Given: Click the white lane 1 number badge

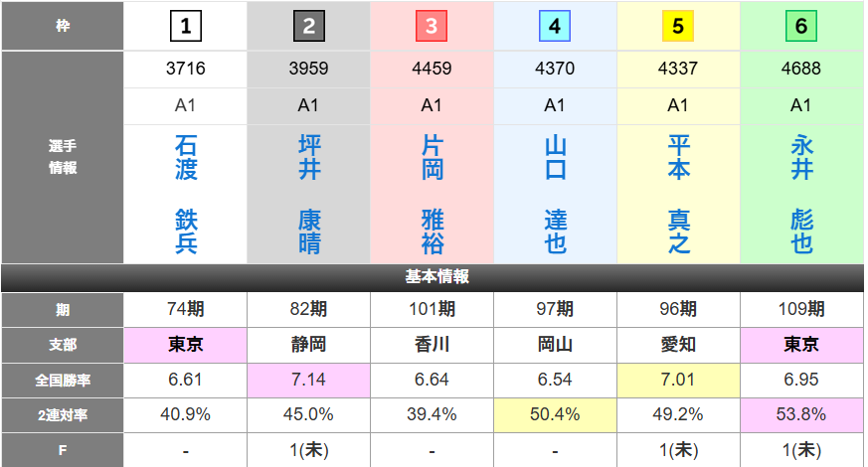Looking at the screenshot, I should tap(185, 27).
